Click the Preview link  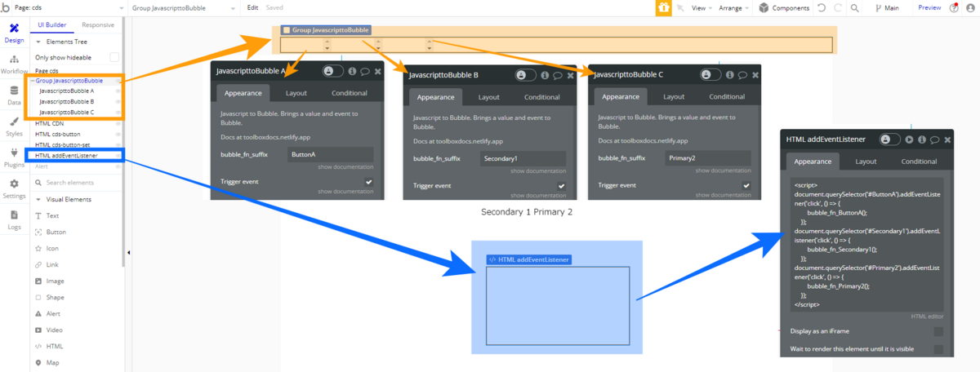pos(929,7)
